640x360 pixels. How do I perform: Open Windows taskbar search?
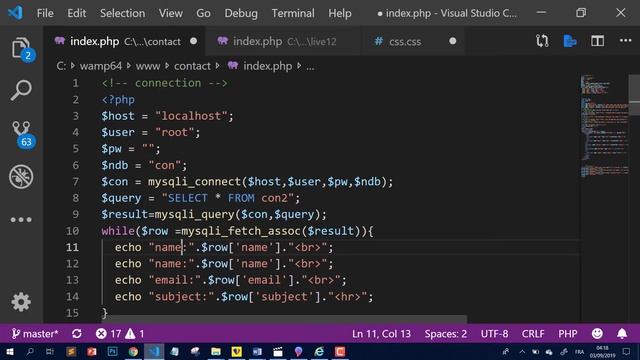(30, 351)
